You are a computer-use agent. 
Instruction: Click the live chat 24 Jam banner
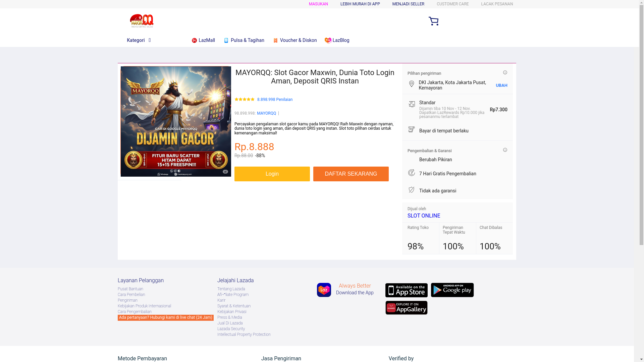click(x=165, y=318)
